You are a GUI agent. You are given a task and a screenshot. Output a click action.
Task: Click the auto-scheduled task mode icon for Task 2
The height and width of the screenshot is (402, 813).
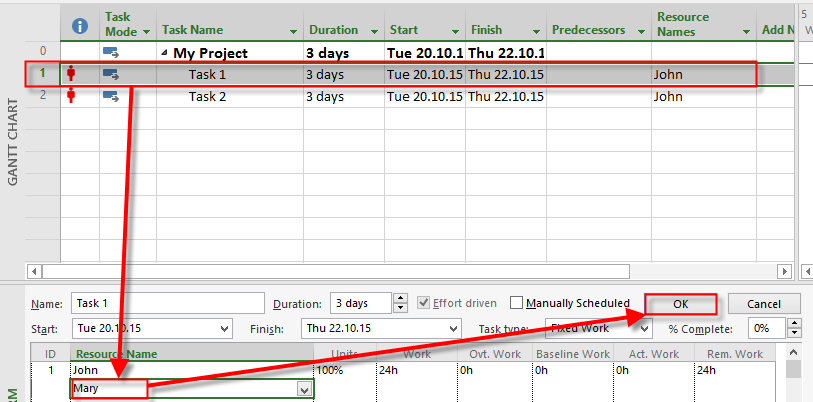coord(111,97)
